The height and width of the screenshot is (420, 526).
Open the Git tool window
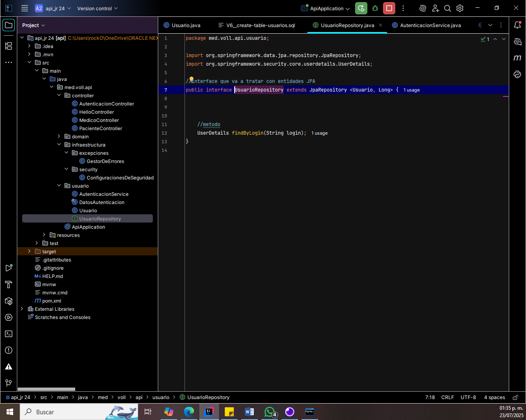click(x=9, y=383)
